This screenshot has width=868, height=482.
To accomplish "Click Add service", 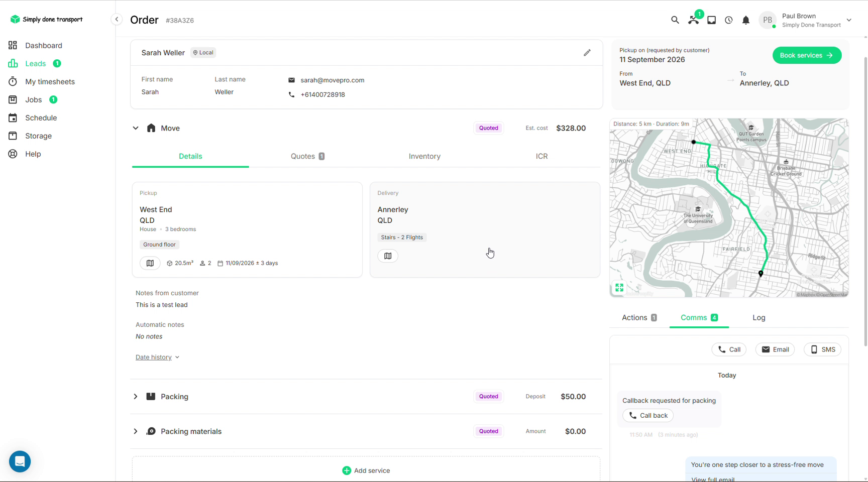I will (x=366, y=470).
